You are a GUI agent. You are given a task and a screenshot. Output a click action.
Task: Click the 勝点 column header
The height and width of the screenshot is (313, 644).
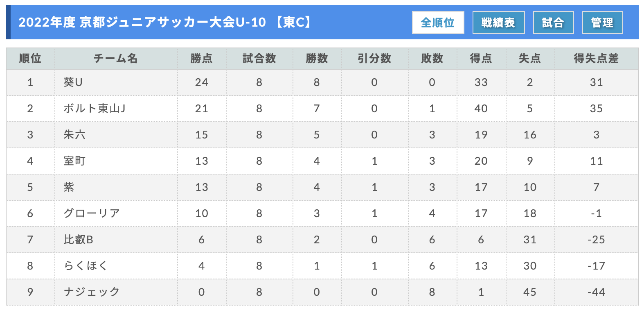[x=202, y=59]
